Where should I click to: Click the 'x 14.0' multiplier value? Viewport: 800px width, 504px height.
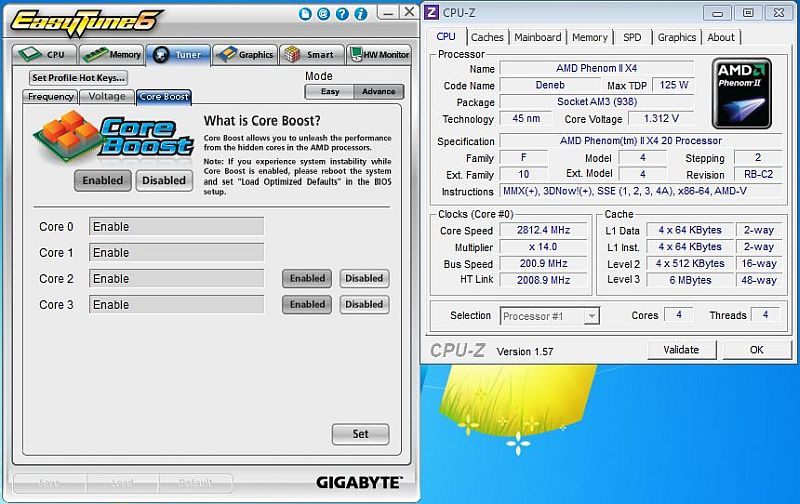click(543, 247)
